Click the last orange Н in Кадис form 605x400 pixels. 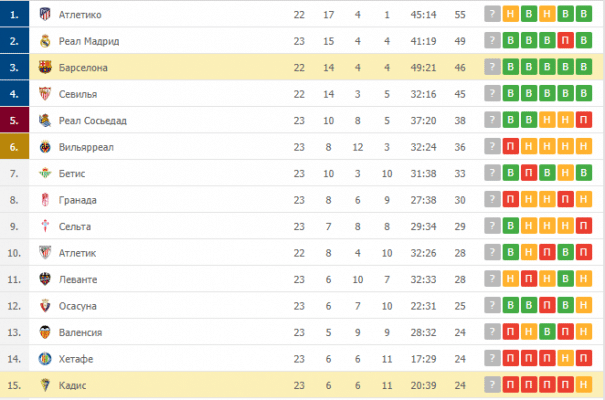point(583,385)
